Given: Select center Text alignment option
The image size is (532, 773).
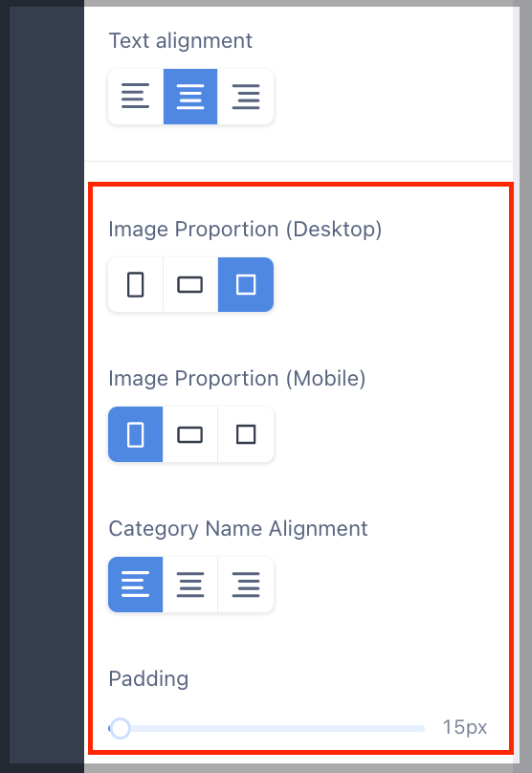Looking at the screenshot, I should coord(190,97).
